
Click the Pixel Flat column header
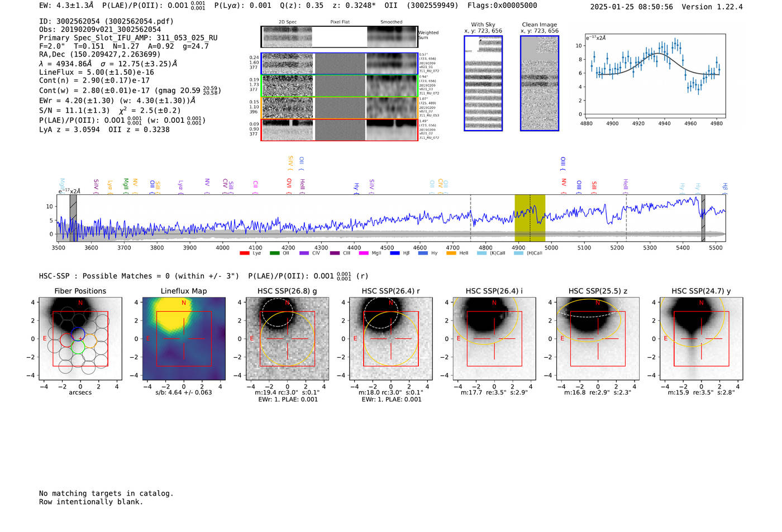(340, 22)
